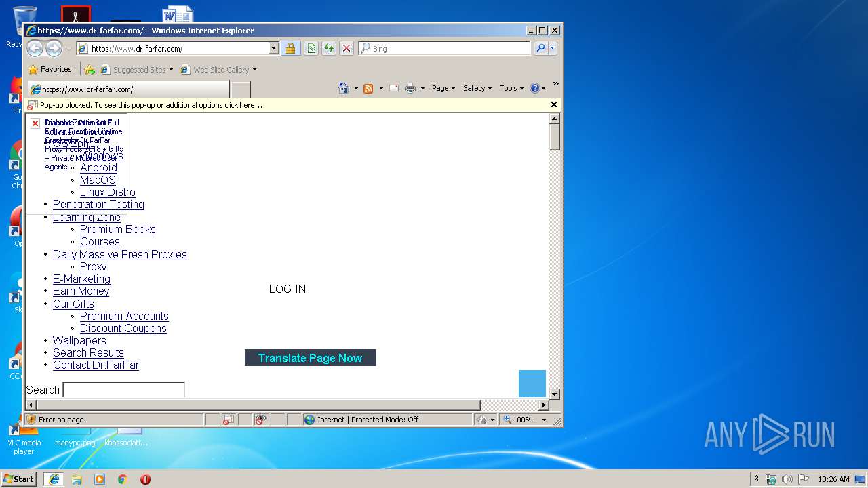The width and height of the screenshot is (868, 488).
Task: Close the pop-up blocked information bar
Action: (553, 104)
